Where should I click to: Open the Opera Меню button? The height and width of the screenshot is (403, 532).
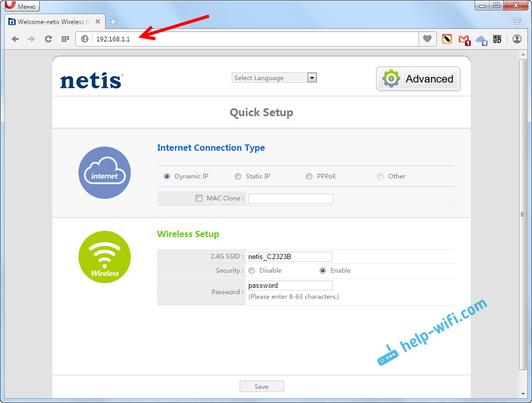(x=22, y=6)
